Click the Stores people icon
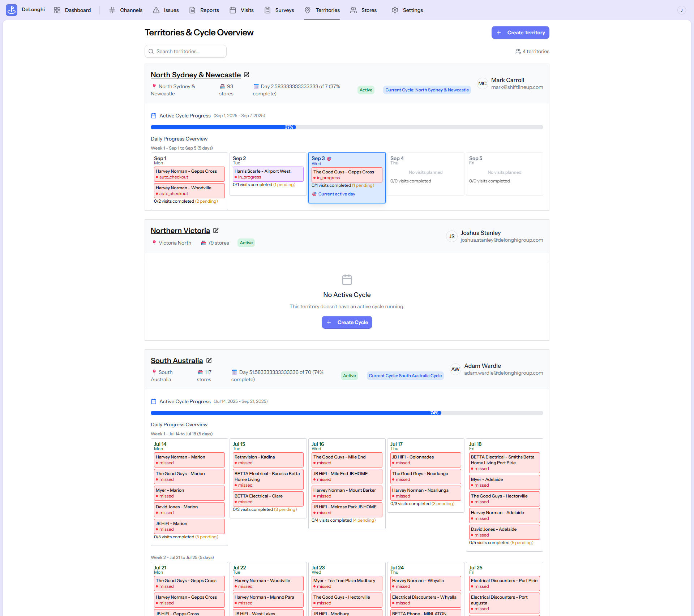This screenshot has height=616, width=694. pos(354,10)
